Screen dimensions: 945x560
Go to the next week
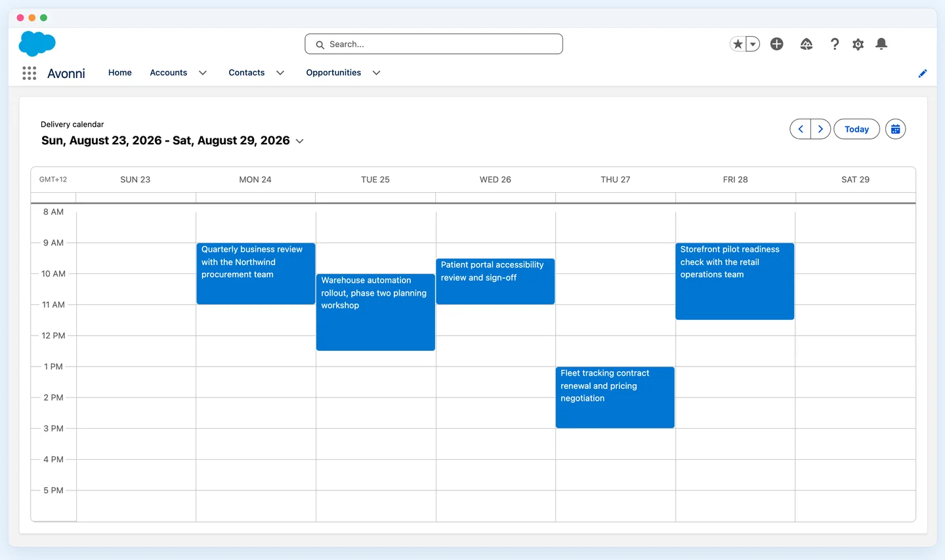[x=821, y=129]
